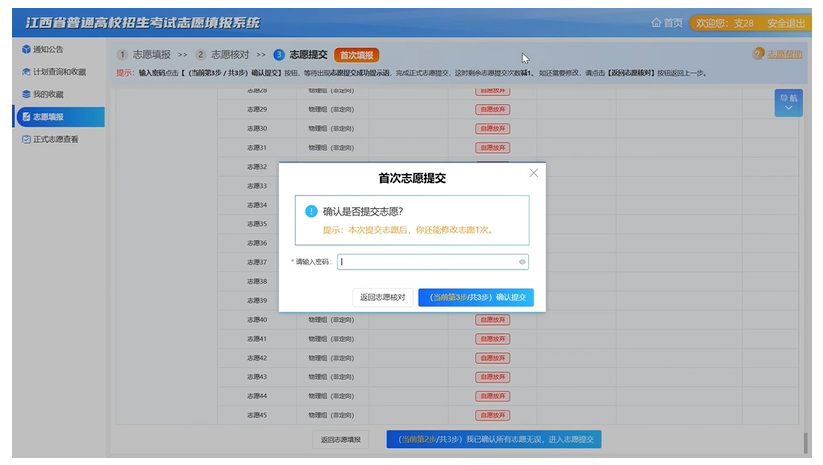Click the vertical page scrollbar
This screenshot has height=465, width=823.
(805, 440)
